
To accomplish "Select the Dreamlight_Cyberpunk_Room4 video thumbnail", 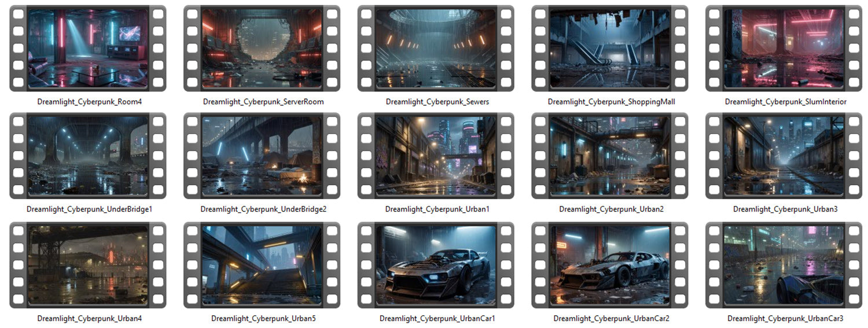I will 88,49.
